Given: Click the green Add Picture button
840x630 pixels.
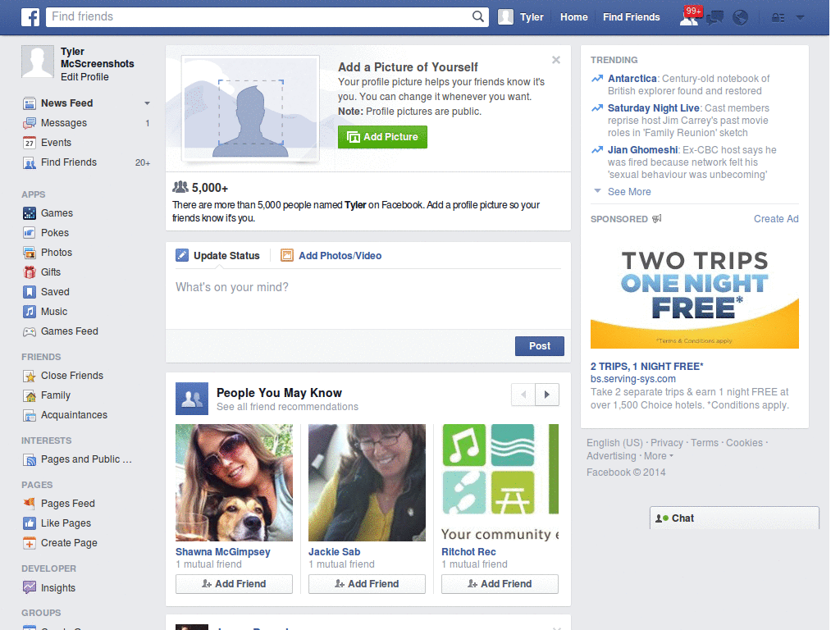Looking at the screenshot, I should (x=382, y=137).
